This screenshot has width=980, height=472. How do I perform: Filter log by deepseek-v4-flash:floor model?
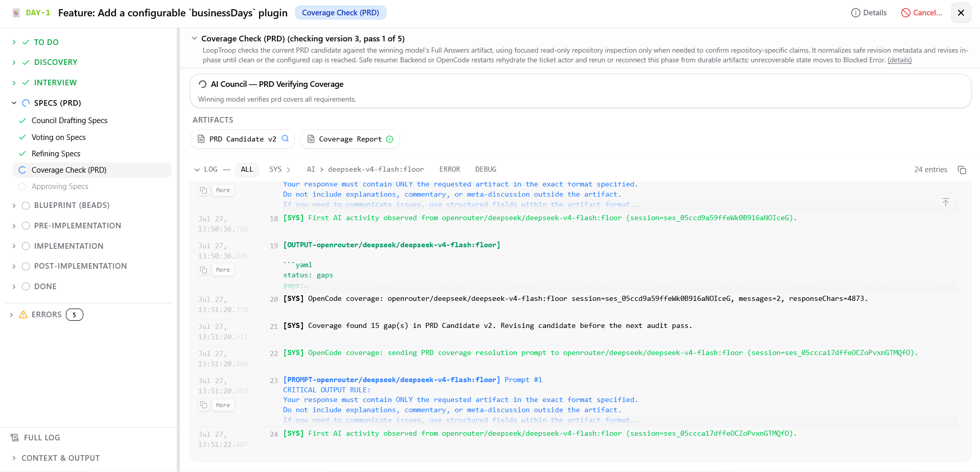376,170
